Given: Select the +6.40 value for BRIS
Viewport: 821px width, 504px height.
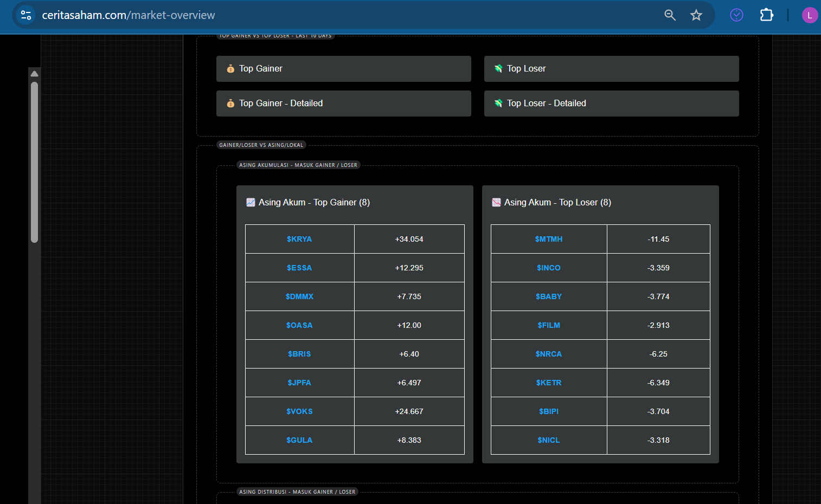Looking at the screenshot, I should point(409,354).
